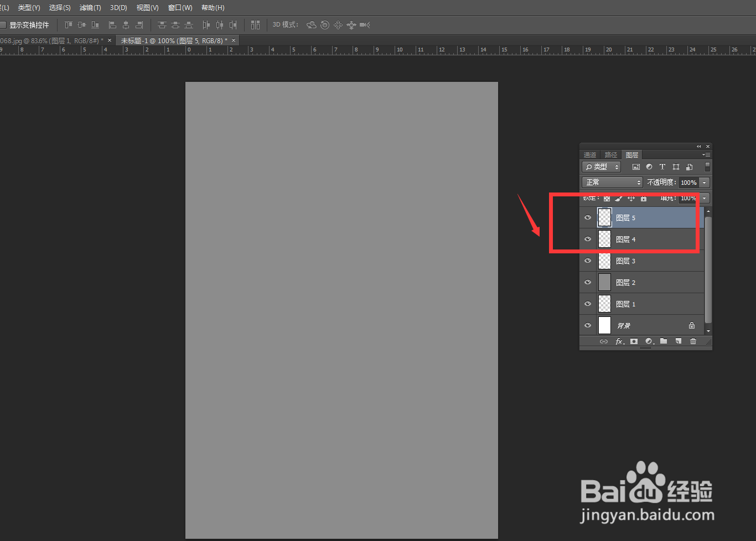Hide 图层 5 using eye icon
The width and height of the screenshot is (756, 541).
point(588,217)
